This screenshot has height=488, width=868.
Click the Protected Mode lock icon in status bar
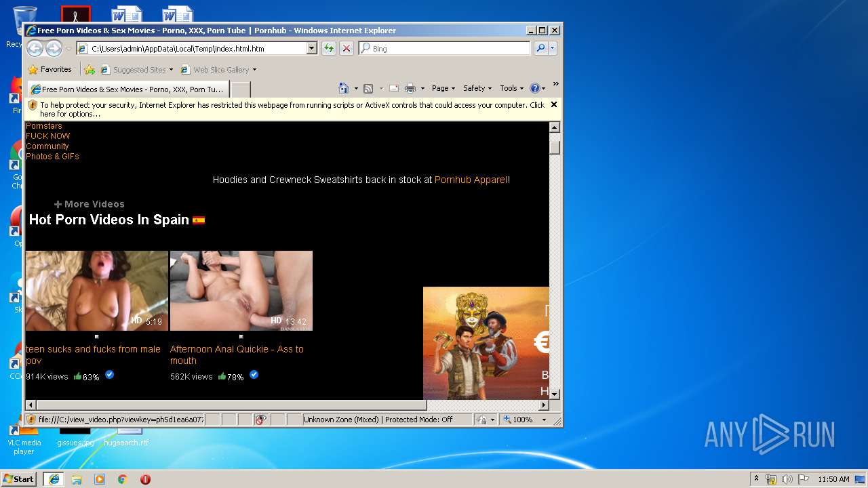[x=481, y=420]
